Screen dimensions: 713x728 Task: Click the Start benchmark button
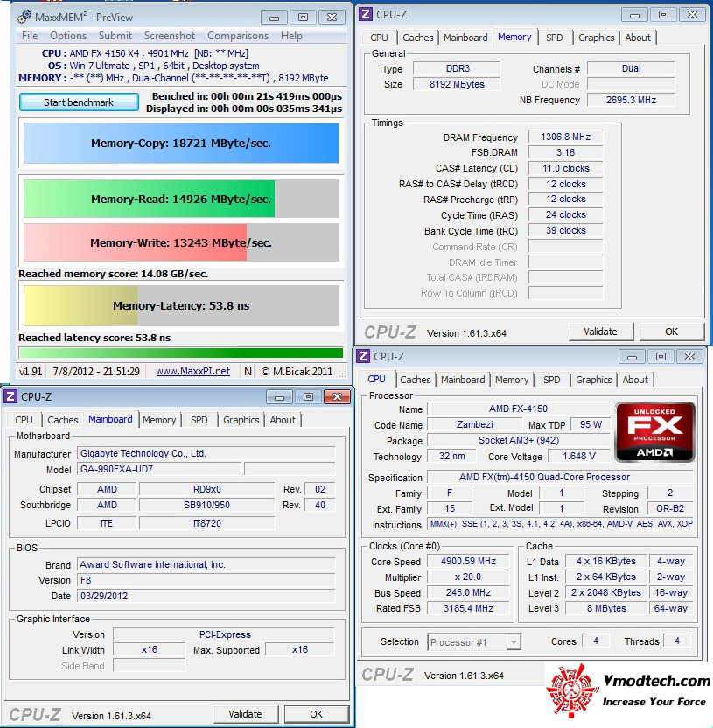79,102
